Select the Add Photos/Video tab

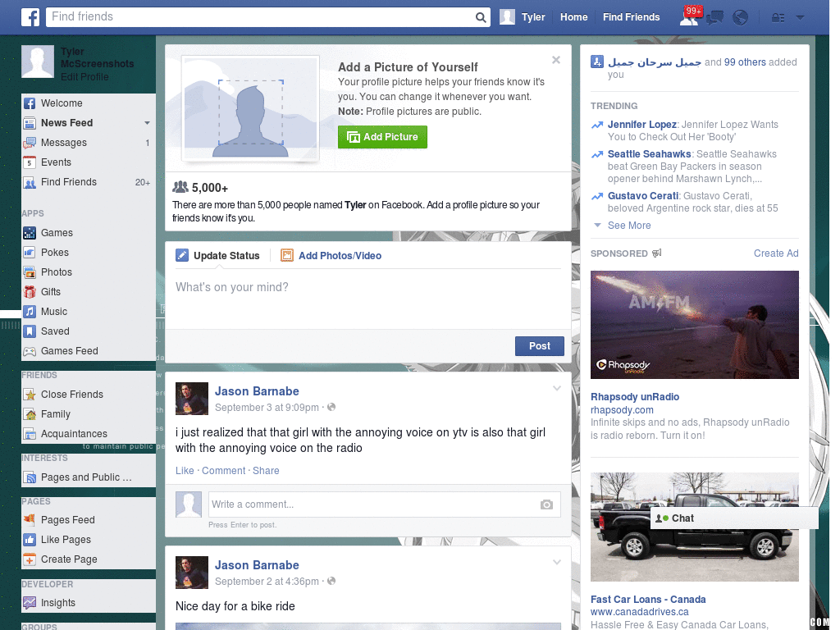click(x=331, y=256)
